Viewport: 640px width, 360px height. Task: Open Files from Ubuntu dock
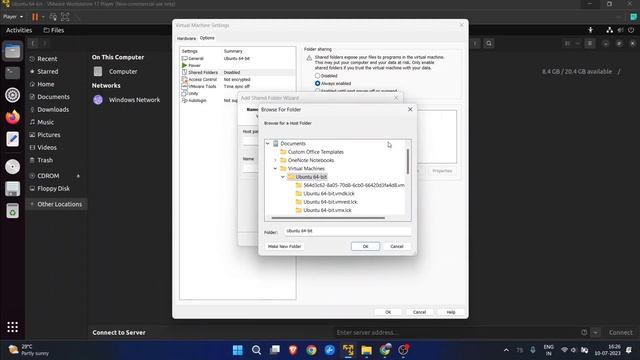(x=12, y=51)
